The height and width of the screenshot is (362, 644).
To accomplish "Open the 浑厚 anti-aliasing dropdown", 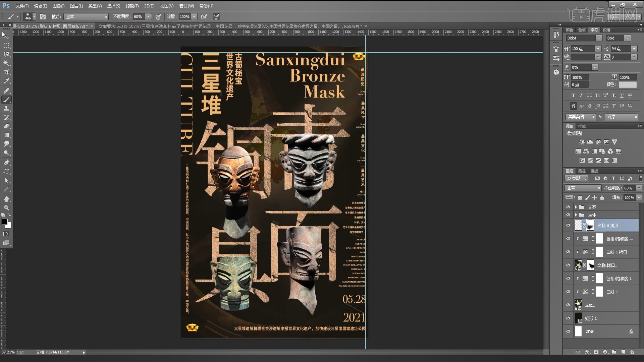I will [622, 117].
